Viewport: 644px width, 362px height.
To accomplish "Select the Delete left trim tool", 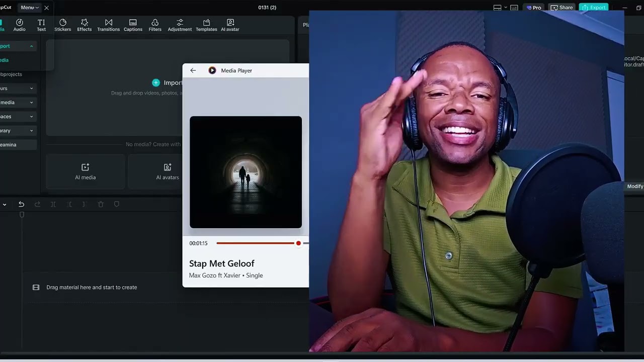I will coord(69,204).
